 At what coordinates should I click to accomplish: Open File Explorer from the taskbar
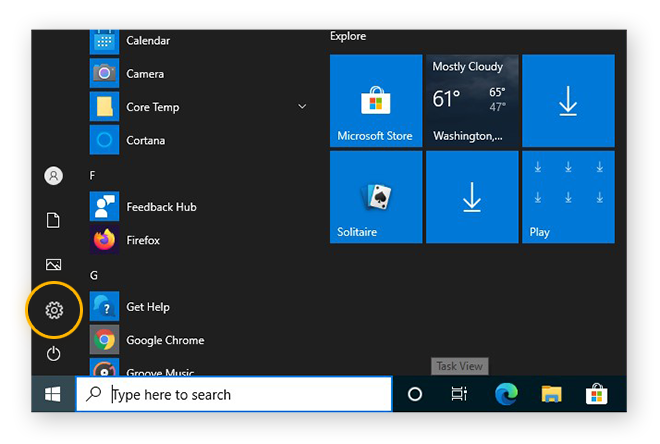coord(552,394)
